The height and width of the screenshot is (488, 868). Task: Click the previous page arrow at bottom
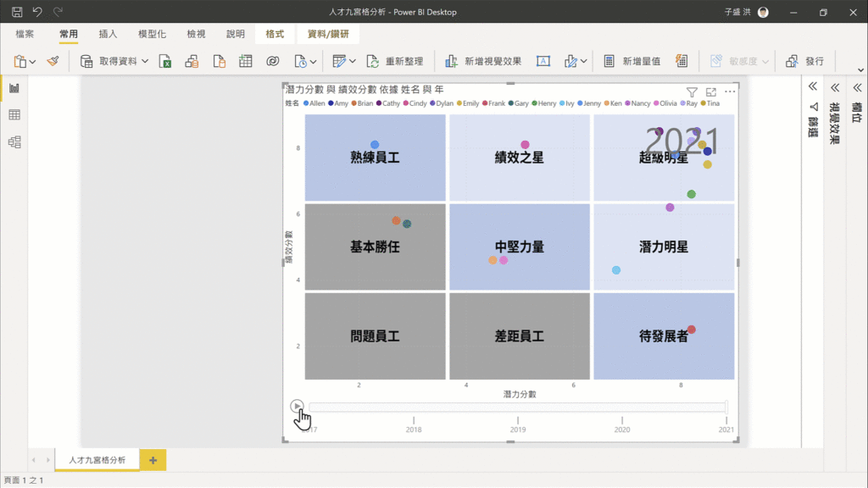(x=34, y=460)
